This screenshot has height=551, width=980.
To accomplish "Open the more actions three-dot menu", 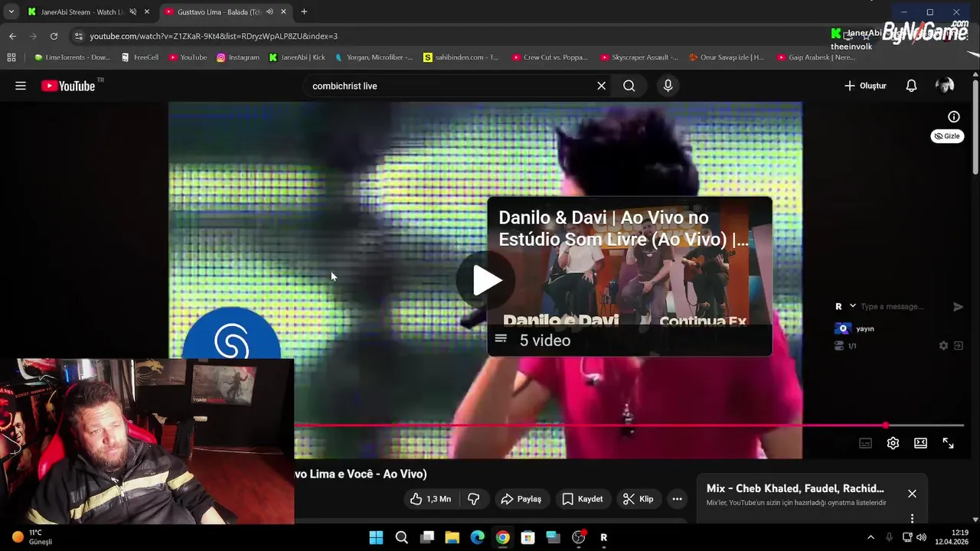I will click(x=677, y=499).
